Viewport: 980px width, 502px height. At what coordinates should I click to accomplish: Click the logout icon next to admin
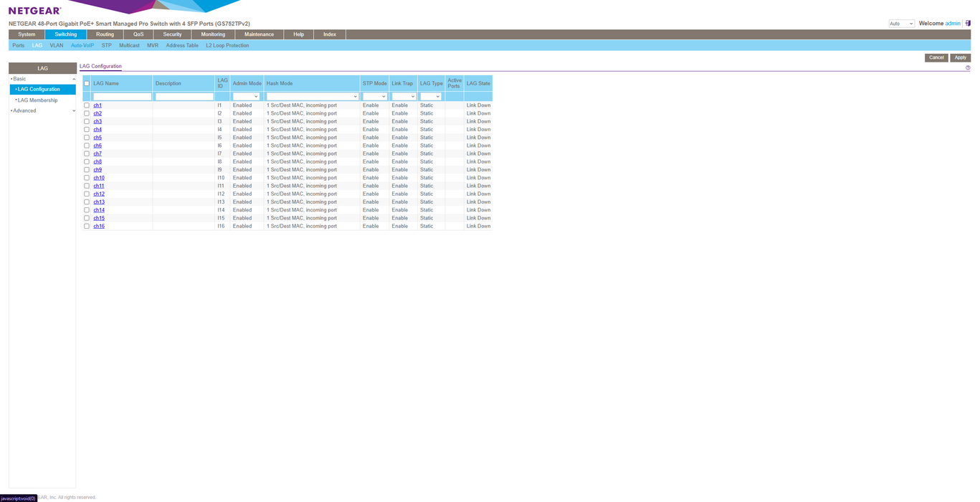point(968,23)
